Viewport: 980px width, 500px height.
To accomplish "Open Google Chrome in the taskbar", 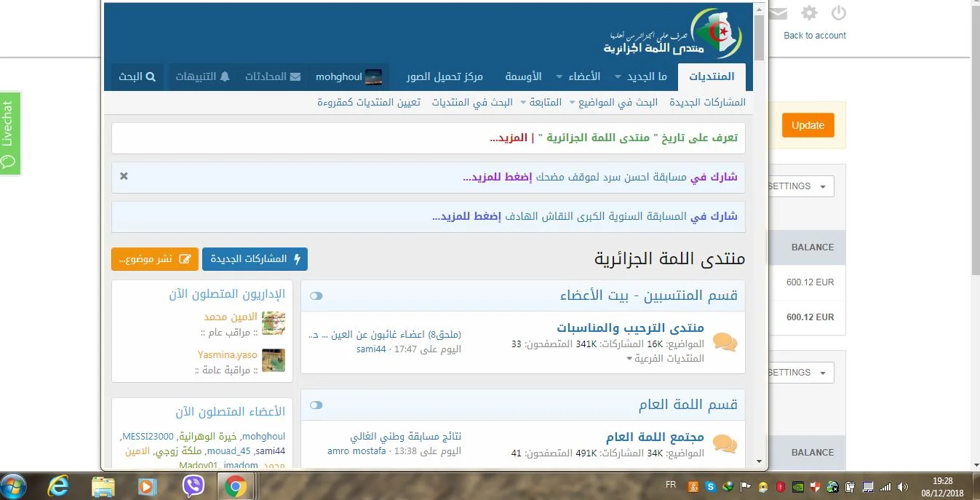I will tap(235, 485).
